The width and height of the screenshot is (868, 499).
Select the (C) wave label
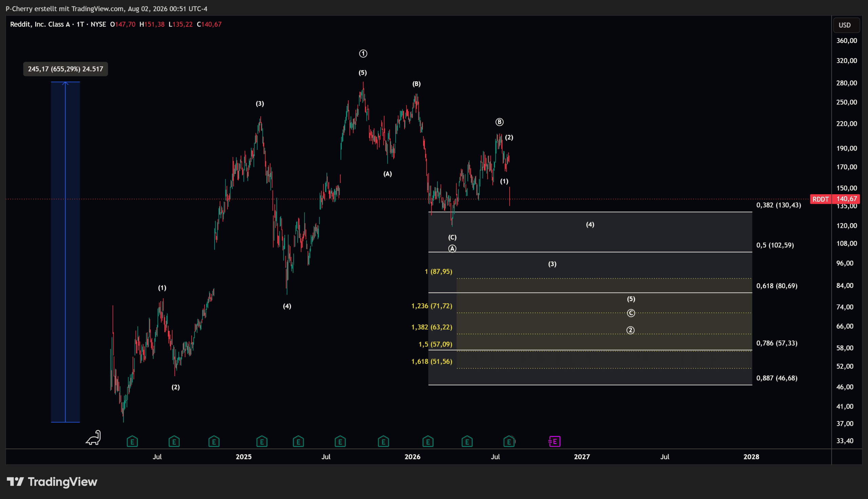point(452,238)
